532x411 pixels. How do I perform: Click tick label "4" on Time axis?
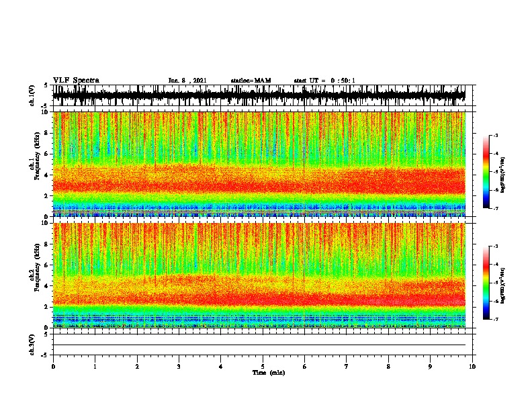coord(221,367)
